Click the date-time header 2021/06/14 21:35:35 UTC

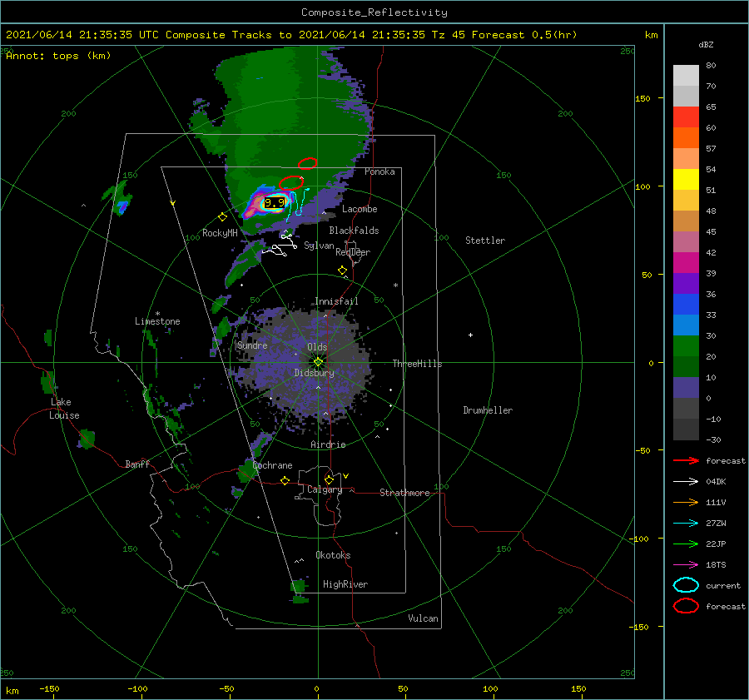click(x=82, y=35)
